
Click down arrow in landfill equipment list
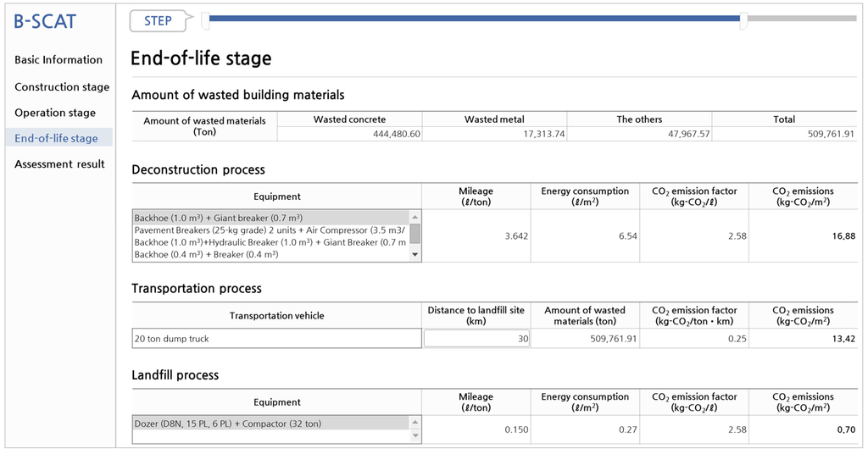click(415, 436)
